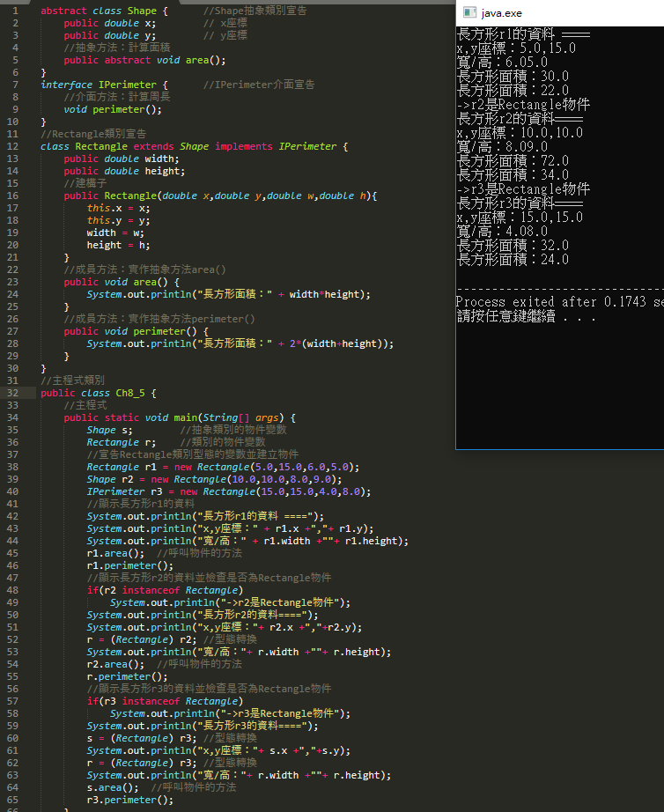Screen dimensions: 664x812
Task: Click line number 1 in the gutter
Action: (x=15, y=11)
